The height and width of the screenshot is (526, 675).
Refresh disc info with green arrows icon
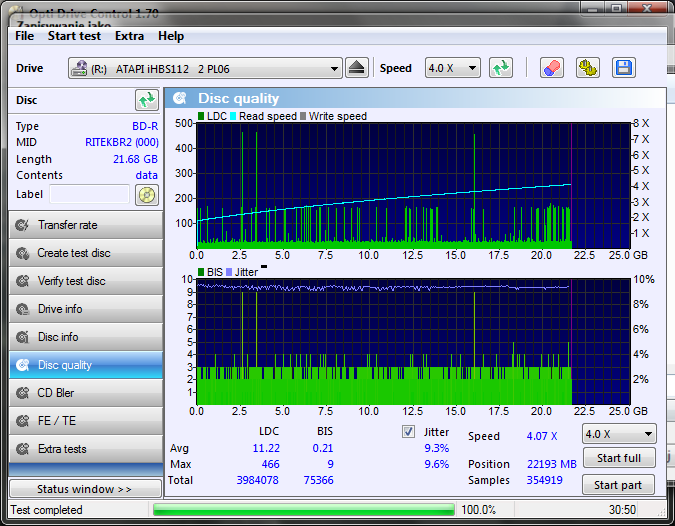(x=147, y=100)
